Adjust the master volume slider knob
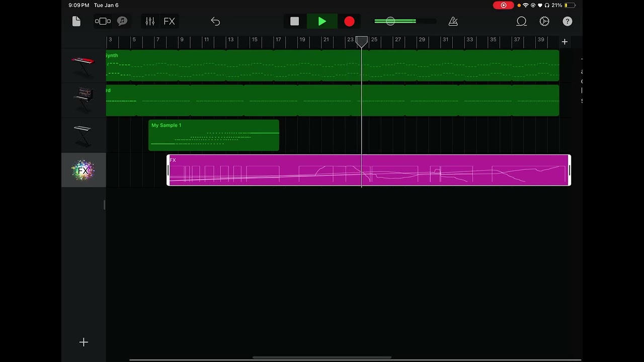The height and width of the screenshot is (362, 644). [390, 21]
